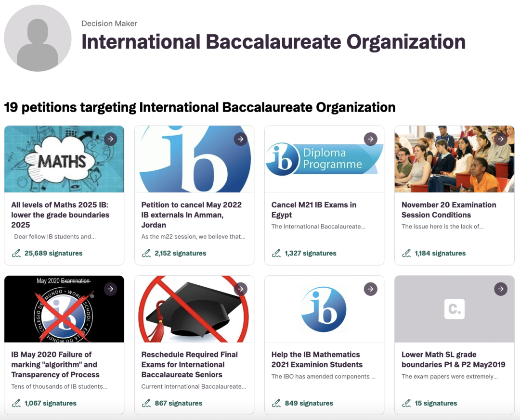Viewport: 520px width, 420px height.
Task: Click arrow icon on Lower Math SL card
Action: point(500,289)
